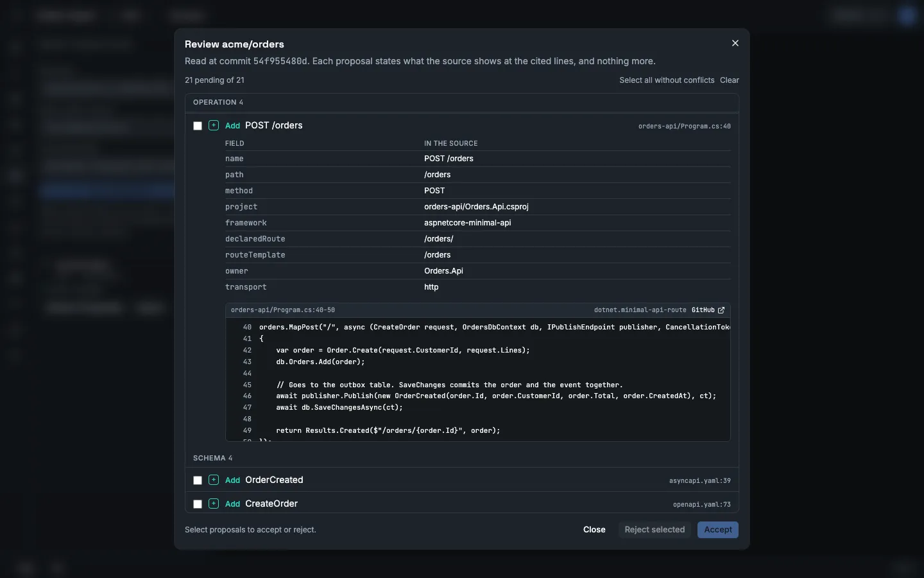Click the transport value http

pos(431,287)
